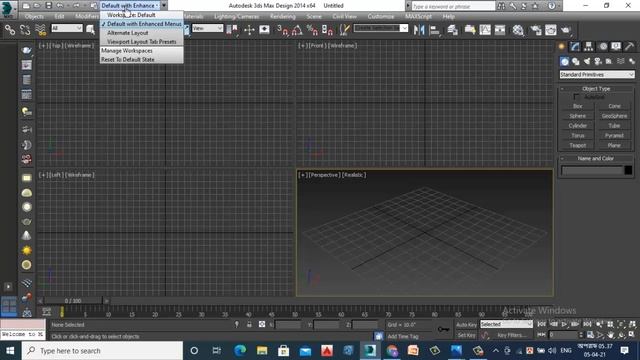Open the Standard Primitives category dropdown
640x360 pixels.
597,75
